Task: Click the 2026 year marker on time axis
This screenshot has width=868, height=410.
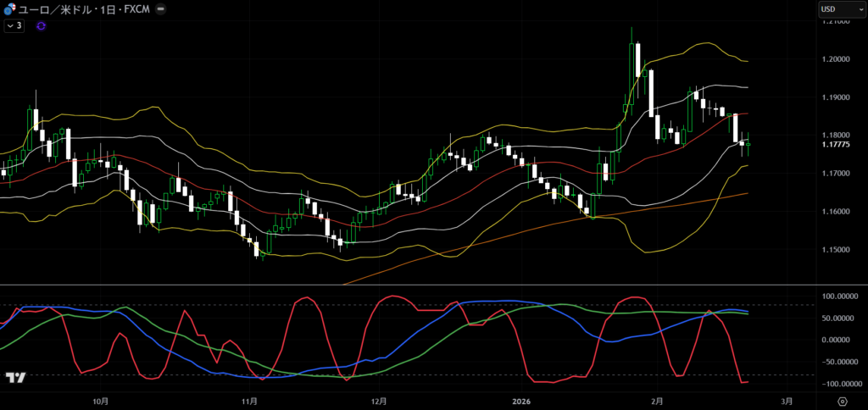Action: [x=521, y=401]
